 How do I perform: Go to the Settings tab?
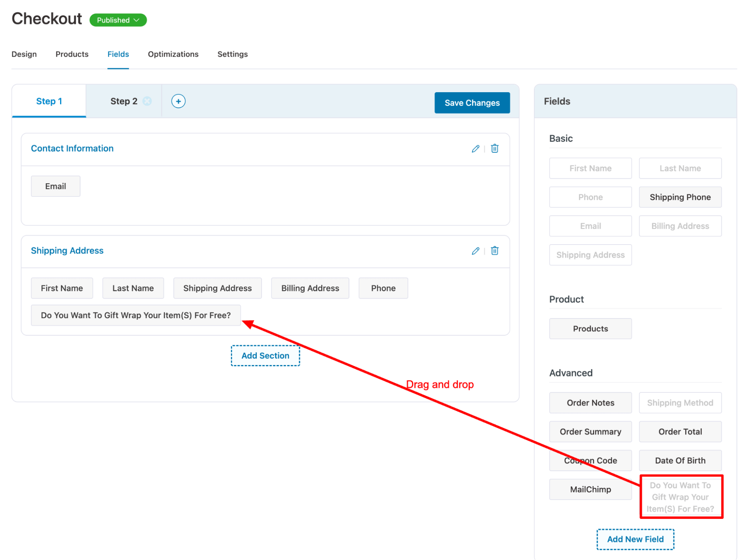pyautogui.click(x=232, y=54)
